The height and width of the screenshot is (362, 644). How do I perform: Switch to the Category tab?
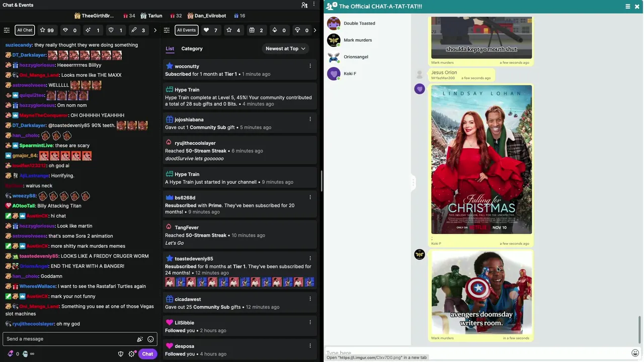coord(192,49)
